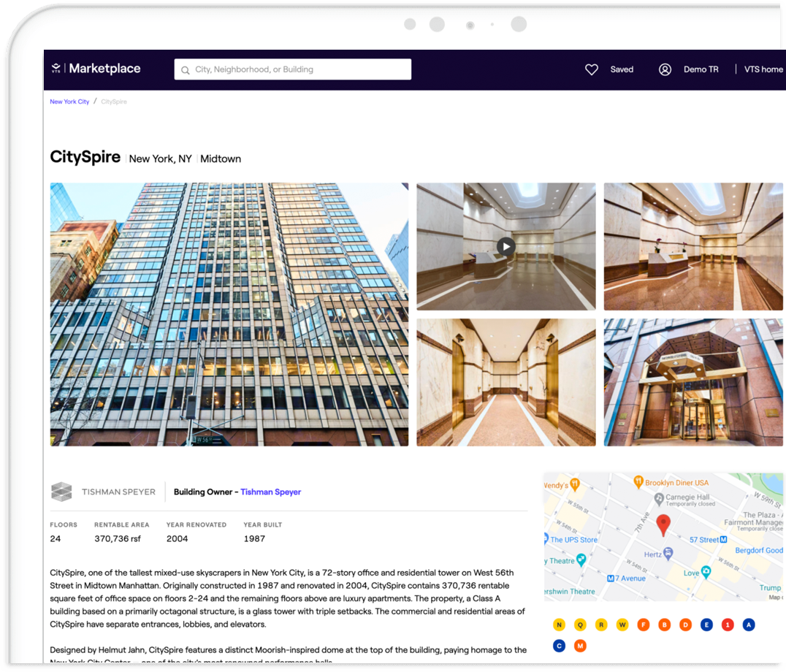Click the Saved heart icon
Screen dimensions: 786x672
point(592,69)
